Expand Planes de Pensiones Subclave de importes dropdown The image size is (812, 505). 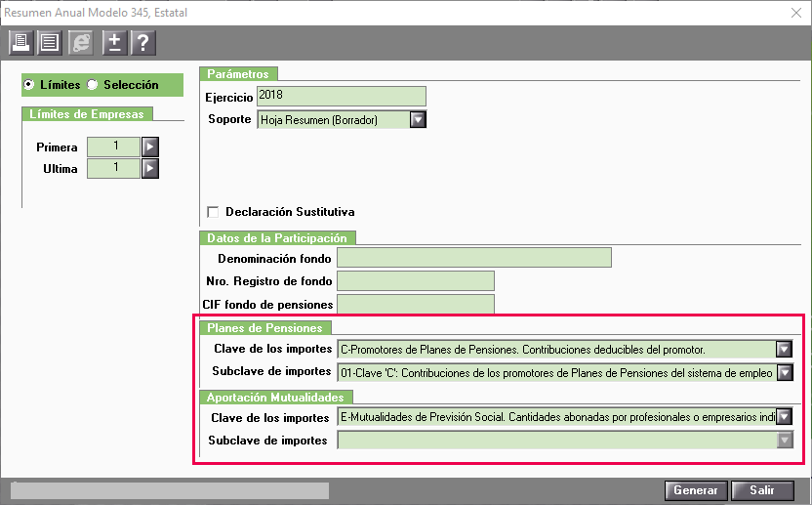click(x=785, y=372)
